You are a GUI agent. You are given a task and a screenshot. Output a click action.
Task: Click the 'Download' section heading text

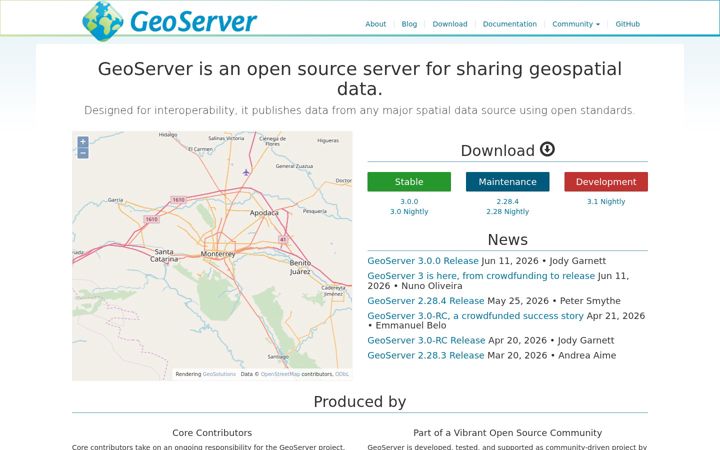(498, 151)
